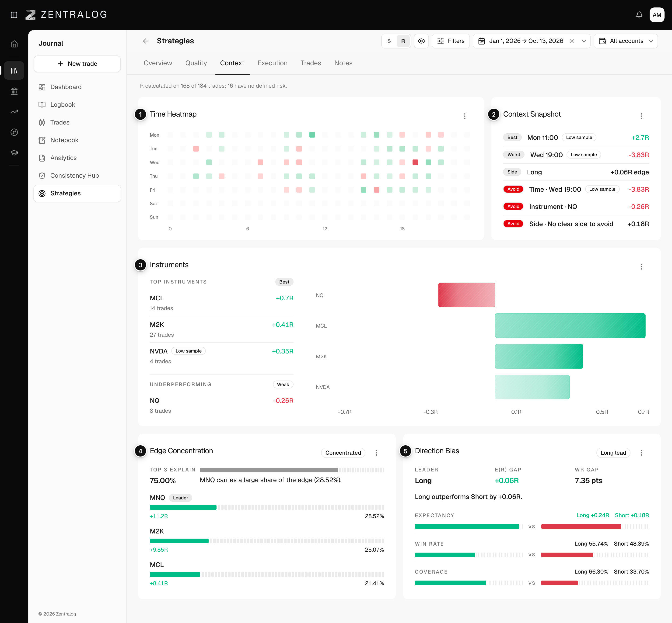Screen dimensions: 672x623
Task: Open the Filters panel
Action: click(450, 41)
